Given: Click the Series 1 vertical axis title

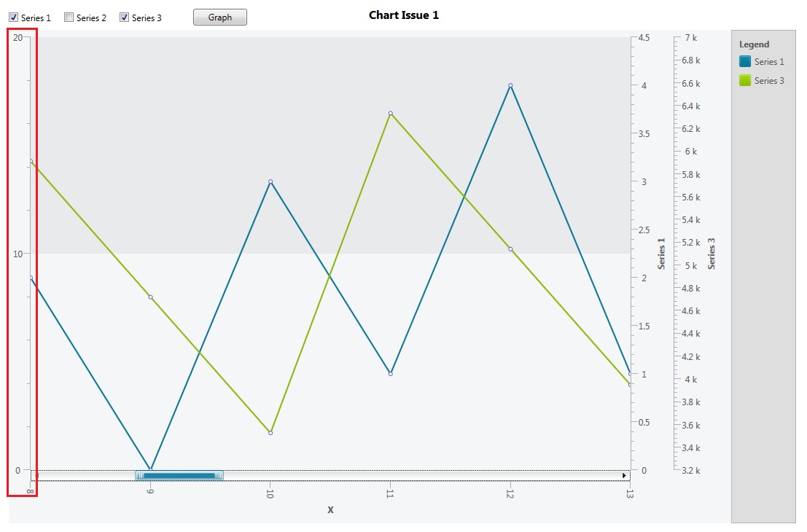Looking at the screenshot, I should pyautogui.click(x=662, y=254).
